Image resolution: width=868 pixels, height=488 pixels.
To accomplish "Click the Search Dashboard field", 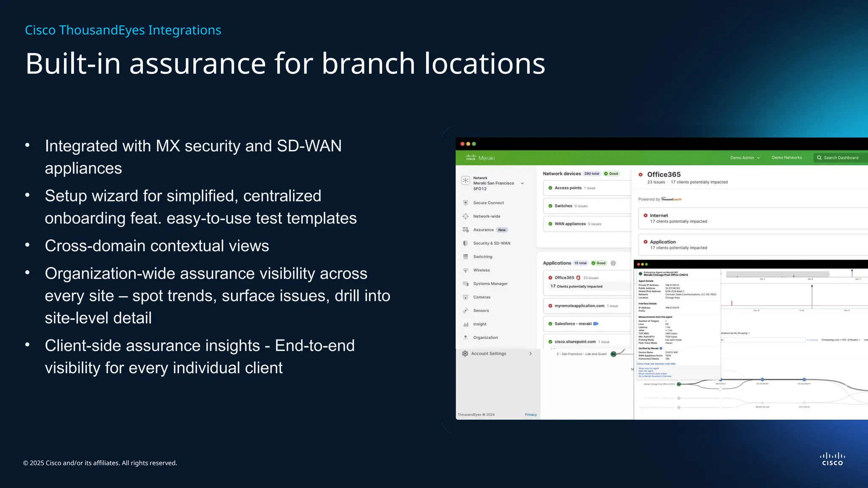I will [x=840, y=158].
